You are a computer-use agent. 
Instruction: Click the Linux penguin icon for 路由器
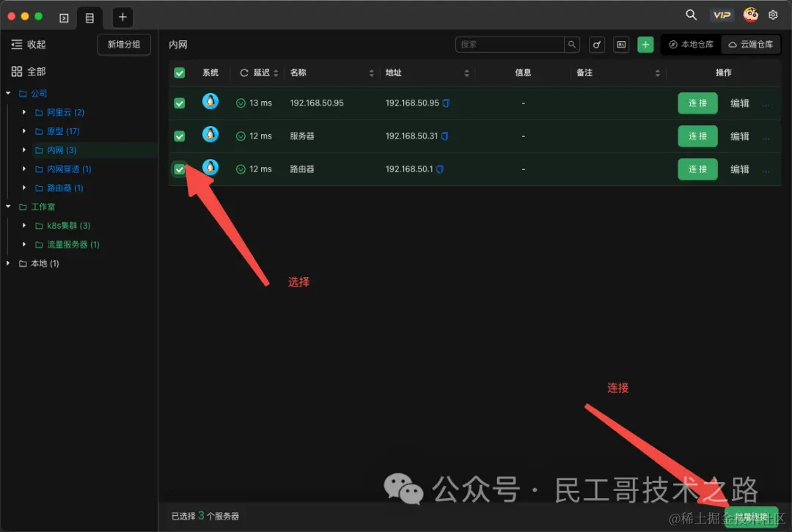tap(210, 169)
